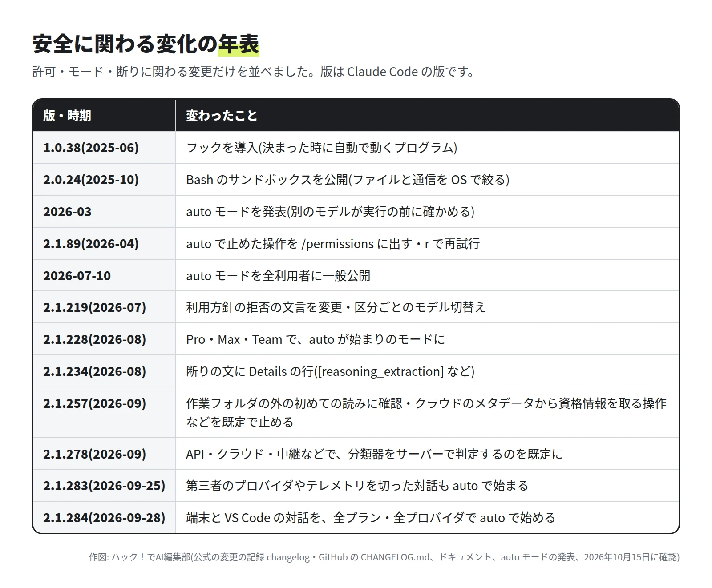Image resolution: width=712 pixels, height=588 pixels.
Task: Select version cell 2.1.284(2026-09-28)
Action: click(x=104, y=518)
